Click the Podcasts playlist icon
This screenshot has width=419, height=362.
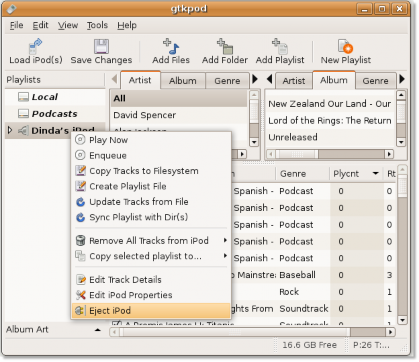(23, 114)
